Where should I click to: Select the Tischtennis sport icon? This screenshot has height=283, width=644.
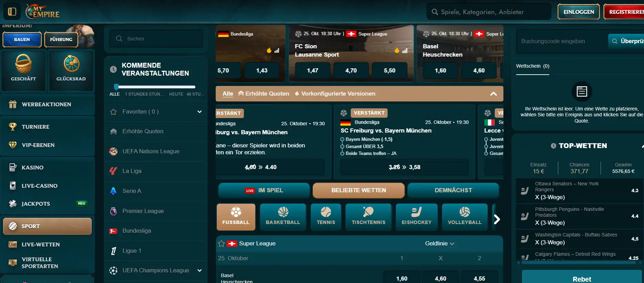coord(369,217)
